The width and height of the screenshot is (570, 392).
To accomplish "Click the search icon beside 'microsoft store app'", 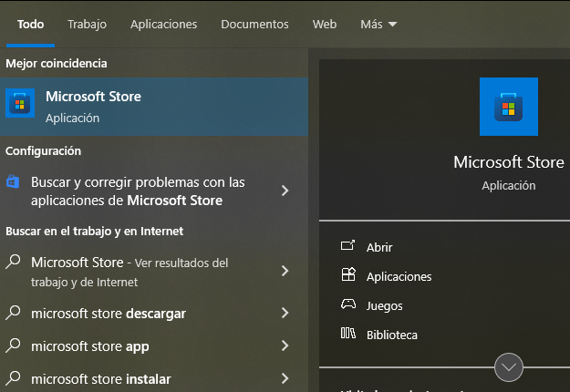I will [x=13, y=346].
